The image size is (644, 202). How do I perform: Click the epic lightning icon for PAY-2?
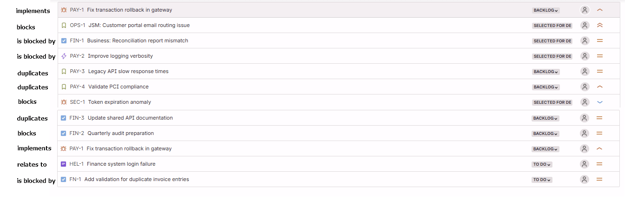(x=64, y=56)
